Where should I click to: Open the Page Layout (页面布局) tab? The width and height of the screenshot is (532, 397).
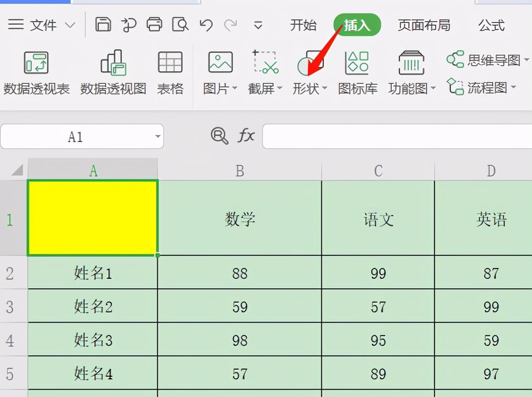(424, 25)
